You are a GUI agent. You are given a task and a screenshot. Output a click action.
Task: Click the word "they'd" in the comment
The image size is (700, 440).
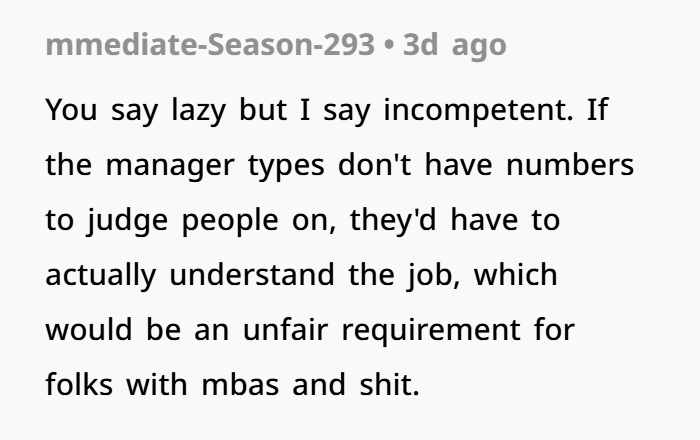coord(393,220)
